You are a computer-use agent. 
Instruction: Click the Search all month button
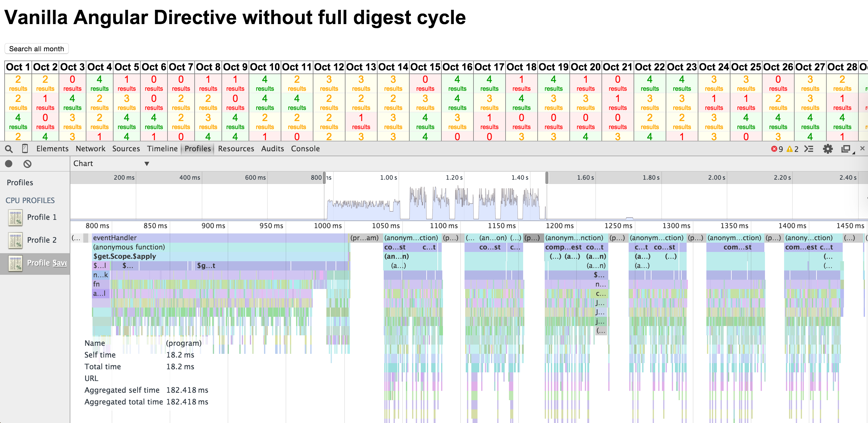[36, 48]
